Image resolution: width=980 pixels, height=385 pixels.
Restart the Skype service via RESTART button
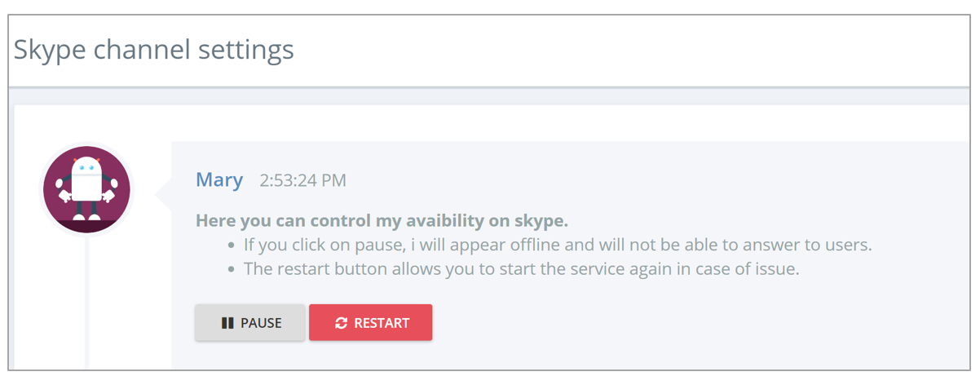(371, 323)
